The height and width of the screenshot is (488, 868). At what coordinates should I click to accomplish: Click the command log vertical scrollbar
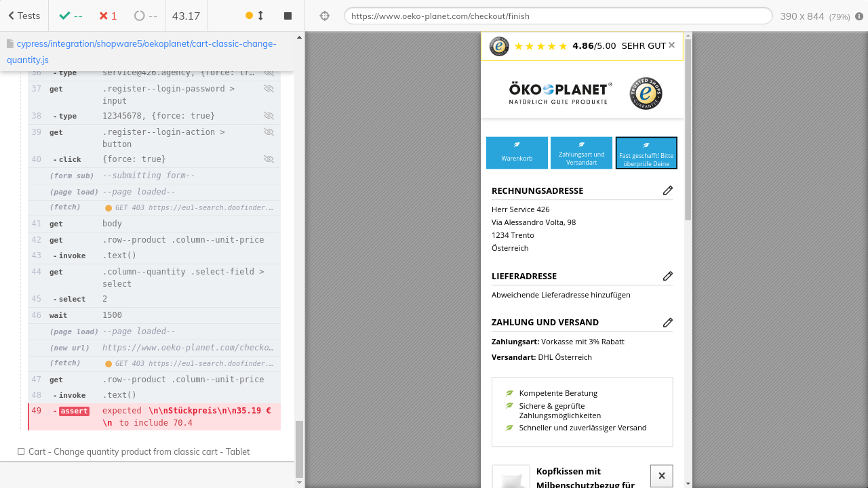click(299, 449)
